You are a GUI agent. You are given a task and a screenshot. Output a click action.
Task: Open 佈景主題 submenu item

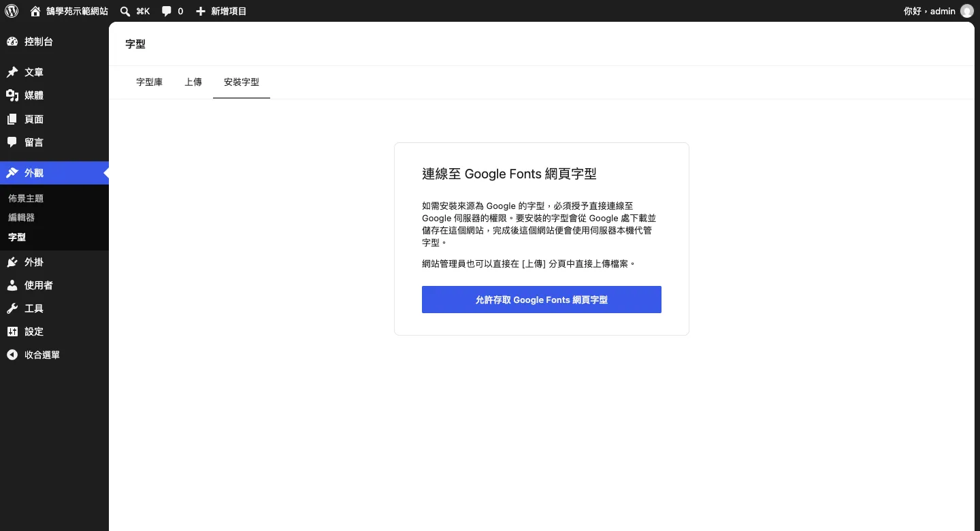[x=26, y=198]
